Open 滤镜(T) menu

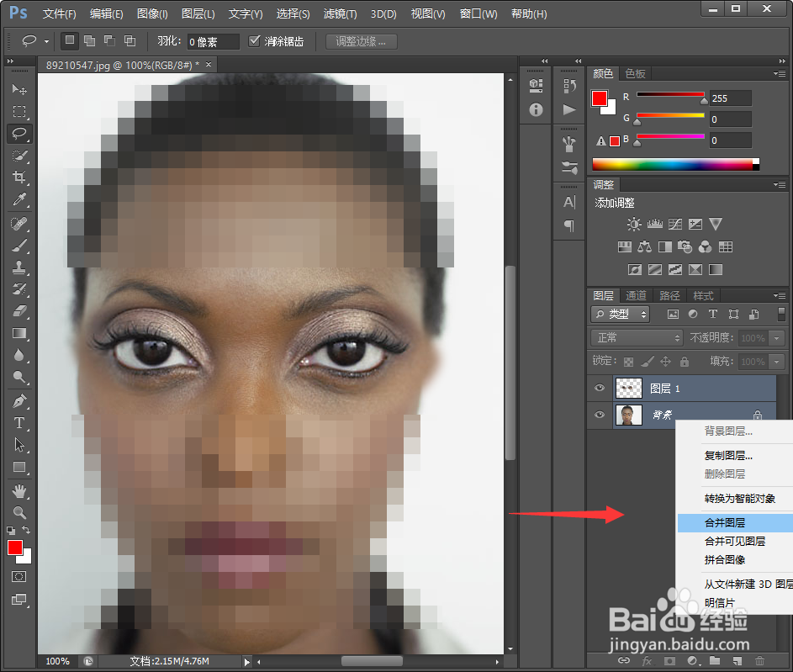coord(340,13)
